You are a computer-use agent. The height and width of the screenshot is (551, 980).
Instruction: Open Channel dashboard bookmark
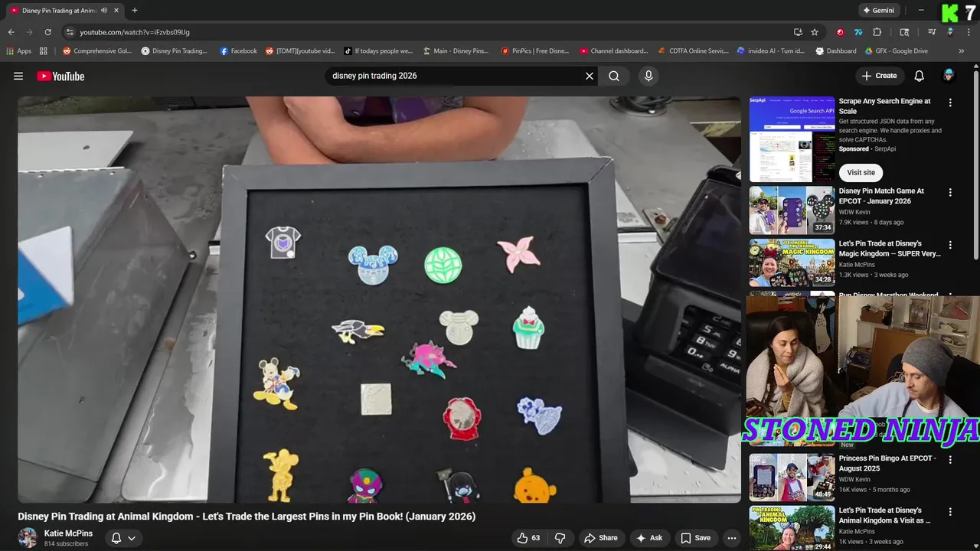click(614, 51)
